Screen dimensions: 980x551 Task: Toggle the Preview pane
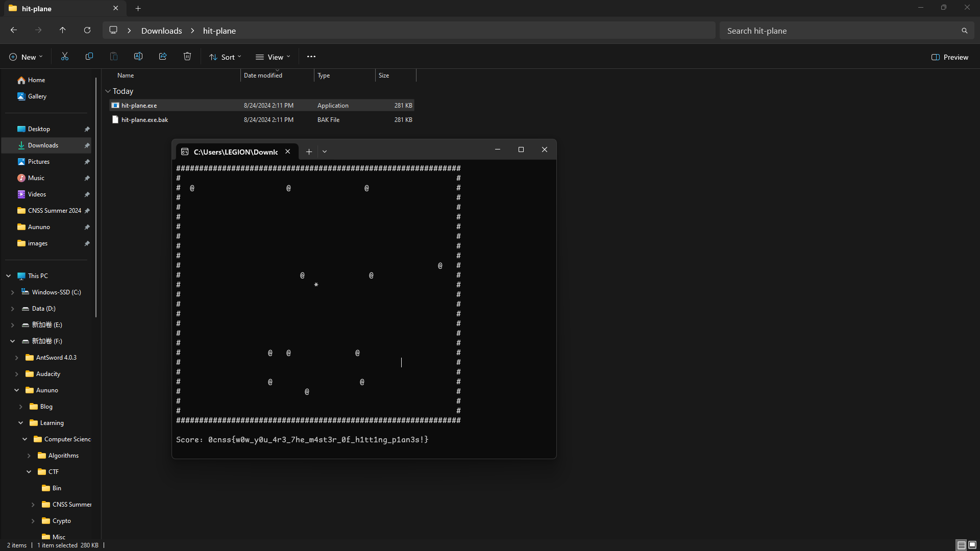pyautogui.click(x=950, y=57)
